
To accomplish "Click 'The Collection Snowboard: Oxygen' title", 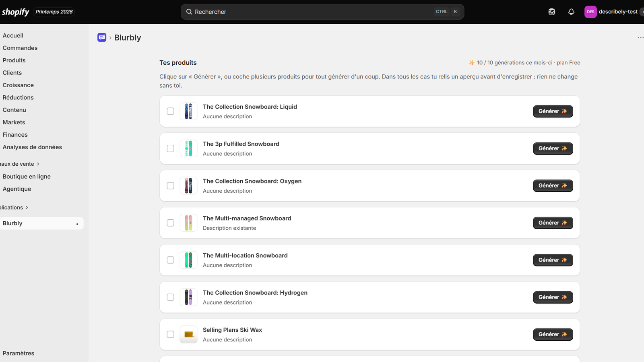I will click(x=252, y=181).
